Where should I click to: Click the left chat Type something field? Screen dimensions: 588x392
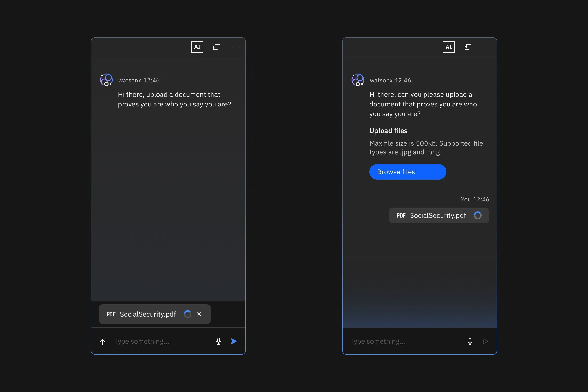tap(160, 341)
